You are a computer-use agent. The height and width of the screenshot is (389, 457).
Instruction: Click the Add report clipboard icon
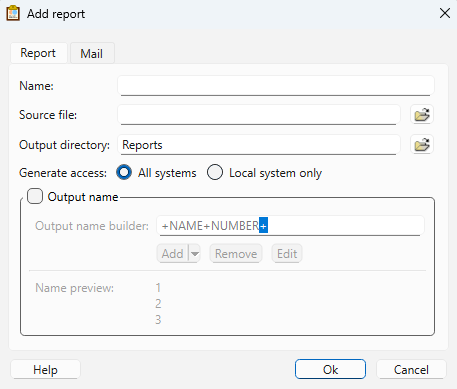(x=13, y=14)
